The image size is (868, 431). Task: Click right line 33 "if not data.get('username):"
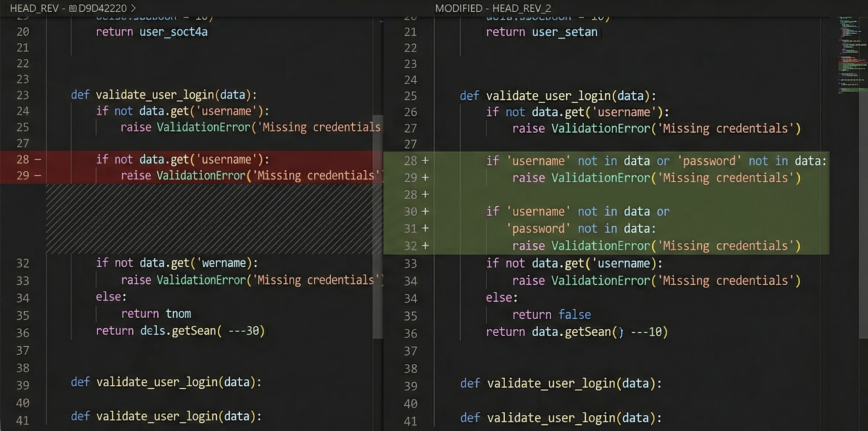[574, 263]
